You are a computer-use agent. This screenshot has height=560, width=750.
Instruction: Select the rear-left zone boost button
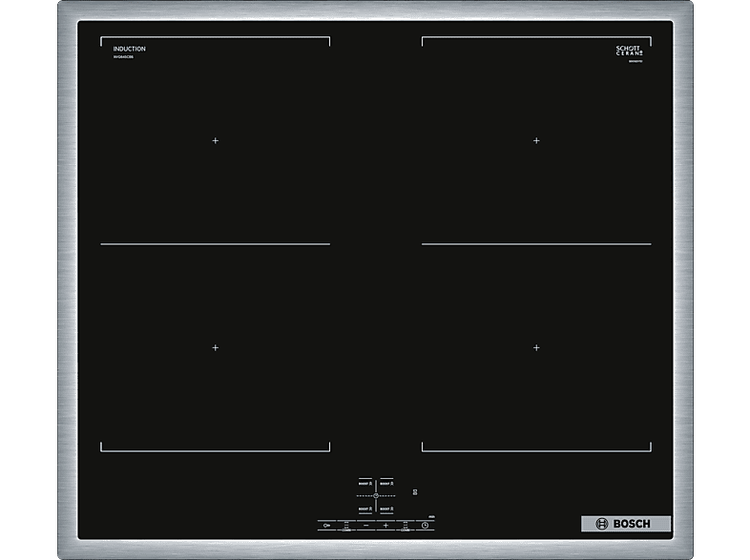(365, 484)
